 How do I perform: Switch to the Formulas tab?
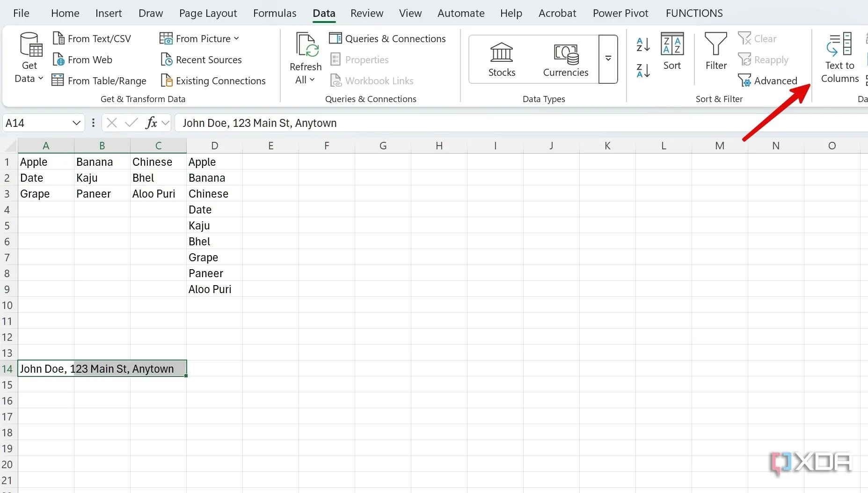click(x=275, y=13)
